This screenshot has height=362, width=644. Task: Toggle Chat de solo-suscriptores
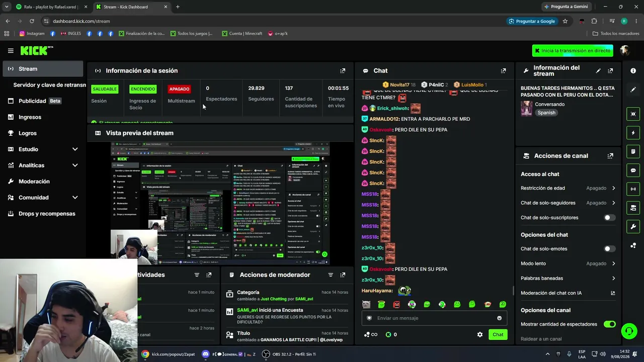pos(609,218)
